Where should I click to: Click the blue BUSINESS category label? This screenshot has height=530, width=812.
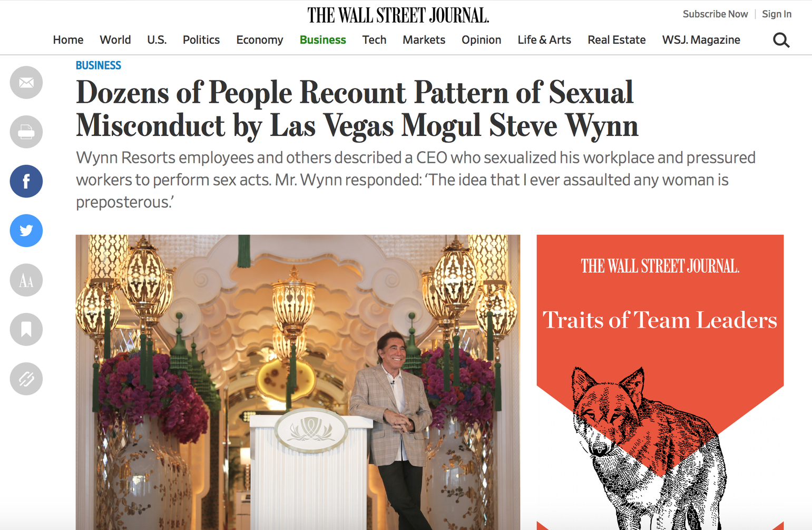tap(99, 65)
